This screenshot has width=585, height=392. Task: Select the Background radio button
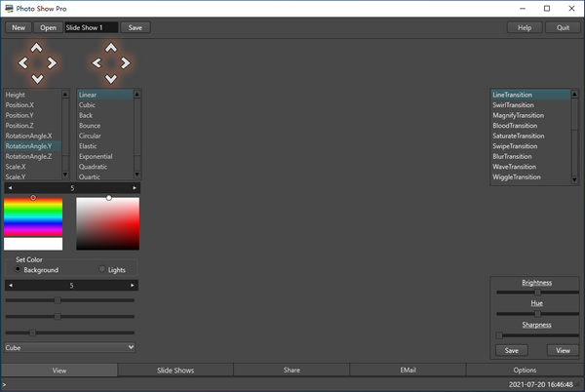(19, 270)
